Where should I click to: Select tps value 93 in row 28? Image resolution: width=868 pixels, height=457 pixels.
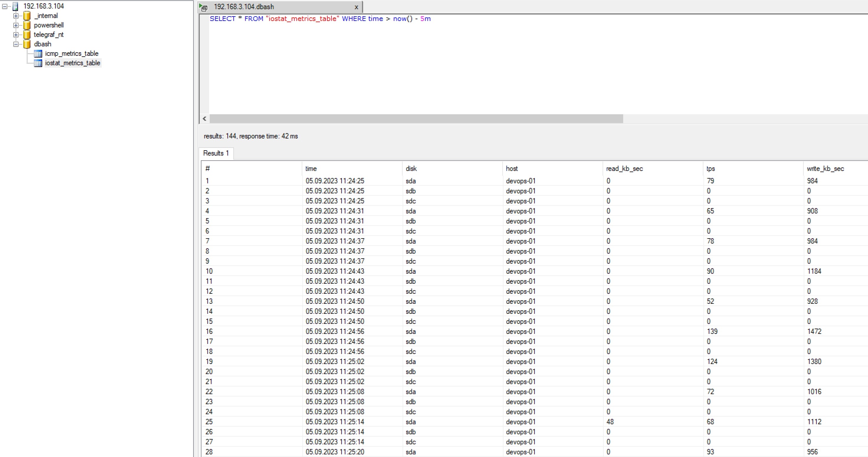click(x=710, y=452)
